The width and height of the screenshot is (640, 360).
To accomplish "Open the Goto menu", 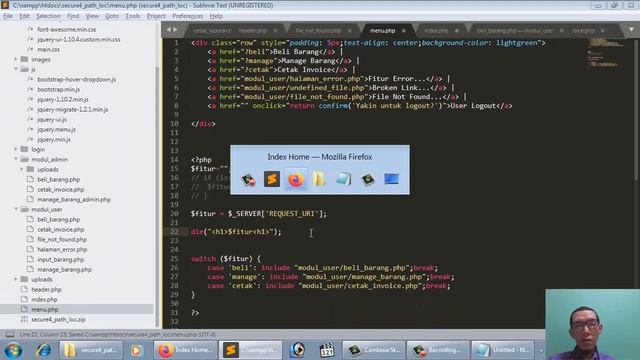I will click(112, 16).
